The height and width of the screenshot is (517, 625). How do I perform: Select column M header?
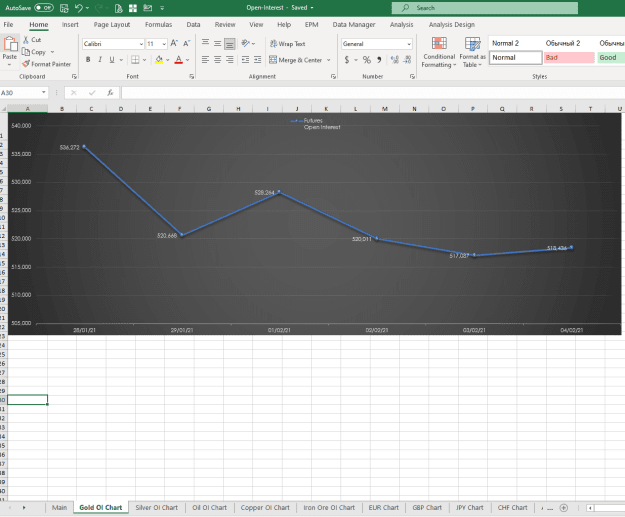coord(385,109)
